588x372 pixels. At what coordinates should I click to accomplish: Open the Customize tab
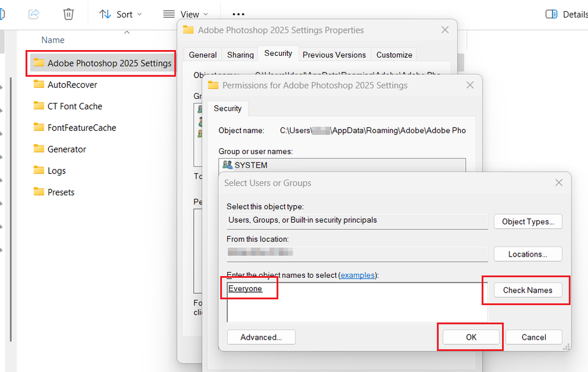click(394, 55)
